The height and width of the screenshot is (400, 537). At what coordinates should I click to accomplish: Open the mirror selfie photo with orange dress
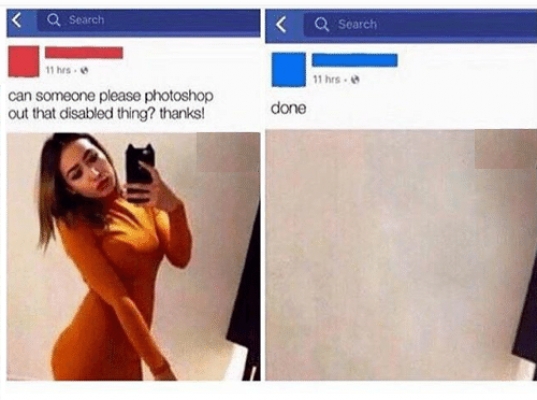tap(134, 257)
